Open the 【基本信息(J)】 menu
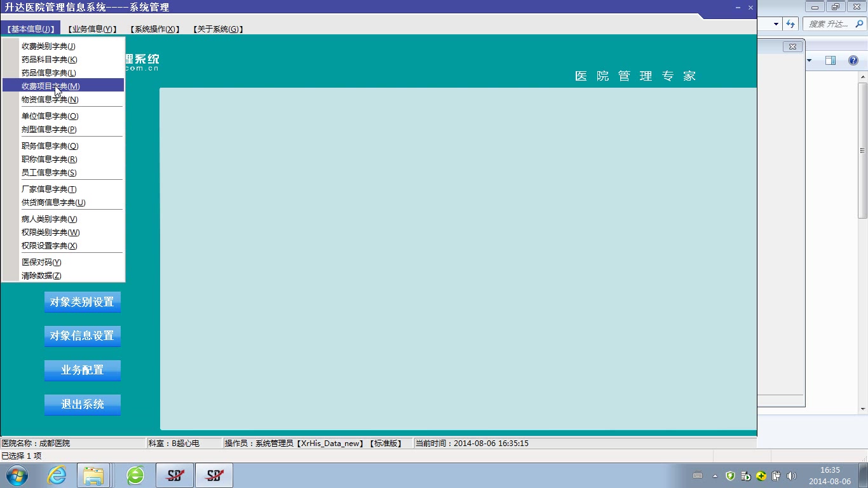The width and height of the screenshot is (868, 488). pos(30,29)
